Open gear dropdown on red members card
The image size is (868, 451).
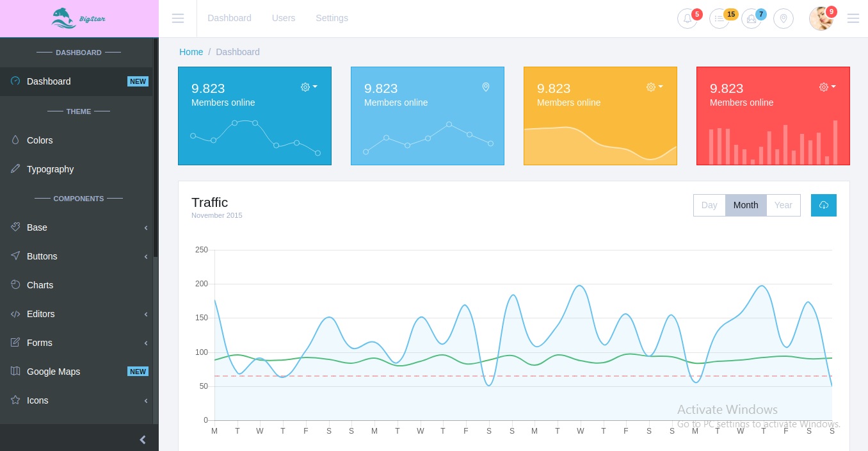[828, 87]
